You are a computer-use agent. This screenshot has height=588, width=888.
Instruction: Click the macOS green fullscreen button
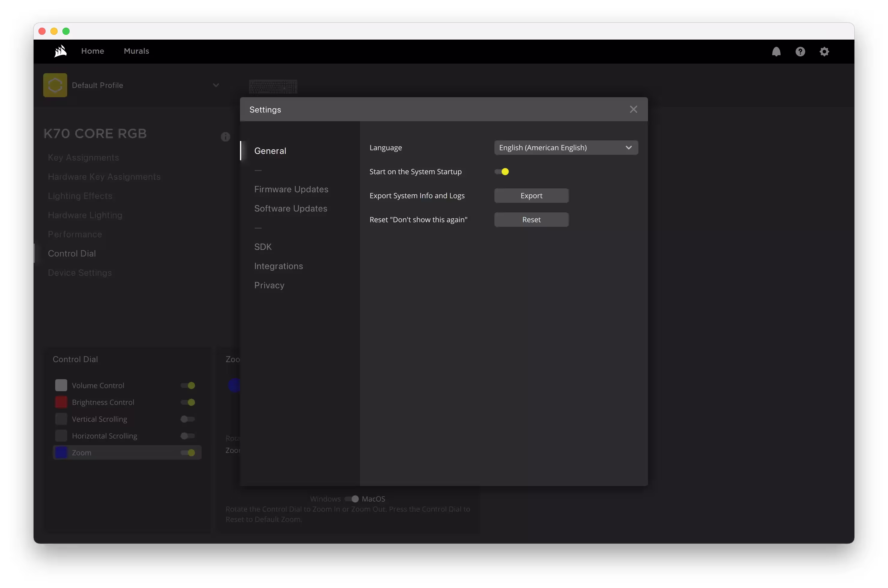coord(66,31)
